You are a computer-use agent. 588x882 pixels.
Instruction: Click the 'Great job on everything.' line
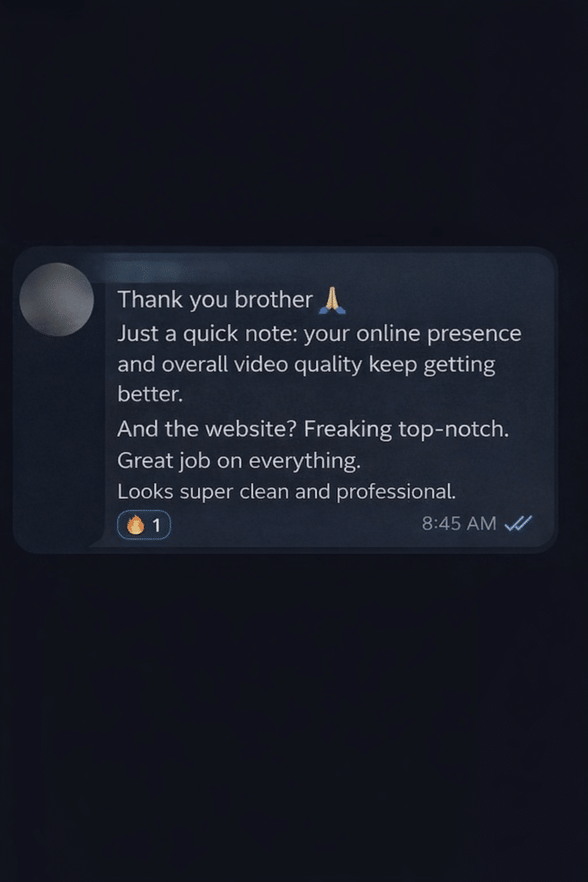[239, 461]
